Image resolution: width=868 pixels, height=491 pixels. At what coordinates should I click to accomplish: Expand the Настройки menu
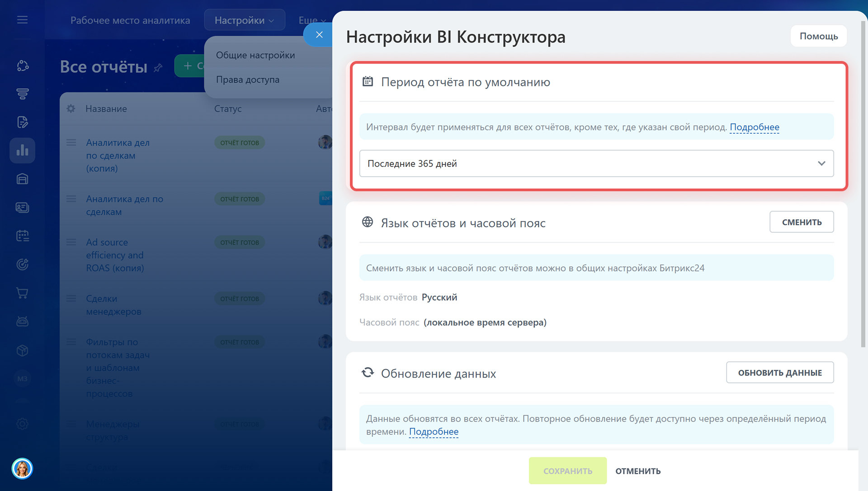[x=244, y=20]
